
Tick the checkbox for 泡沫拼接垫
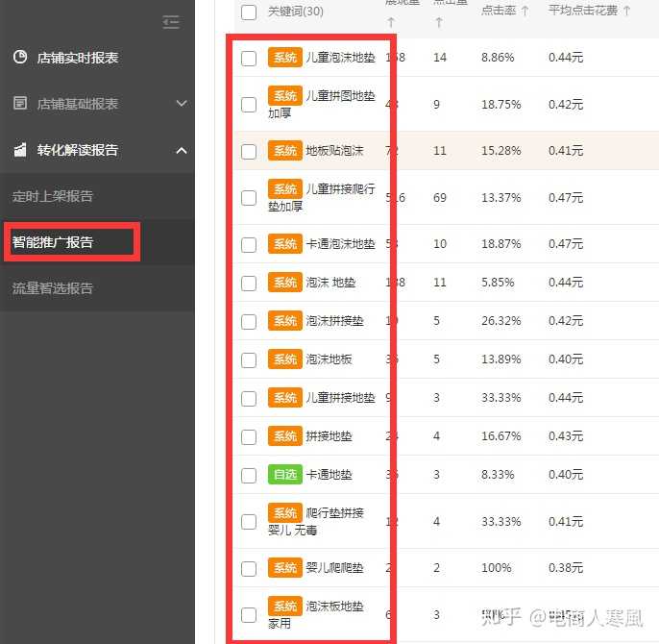[249, 322]
